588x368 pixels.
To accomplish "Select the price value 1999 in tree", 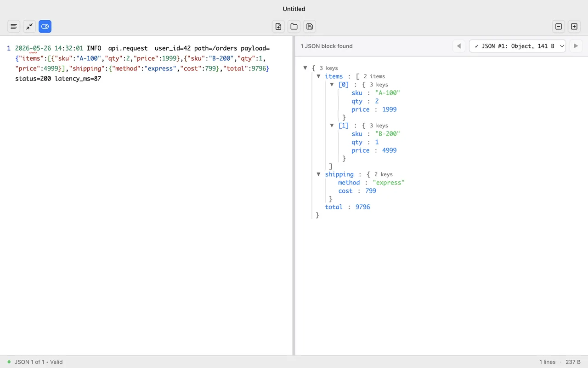I will (x=389, y=109).
